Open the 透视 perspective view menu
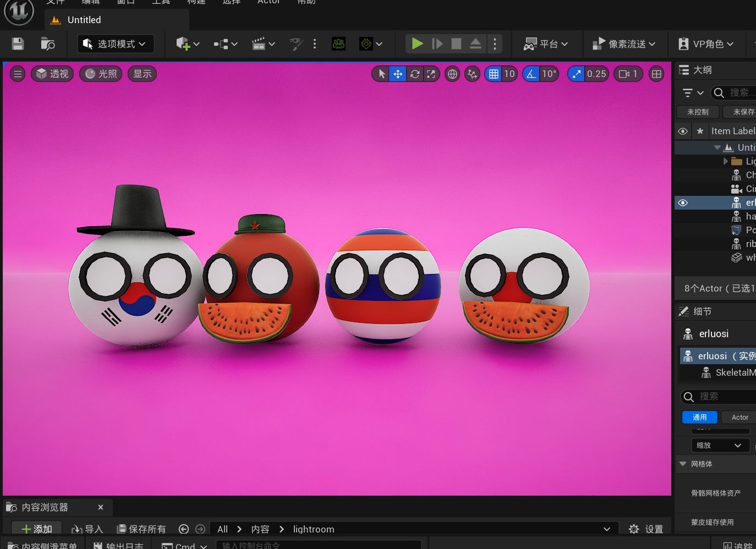756x549 pixels. coord(52,74)
